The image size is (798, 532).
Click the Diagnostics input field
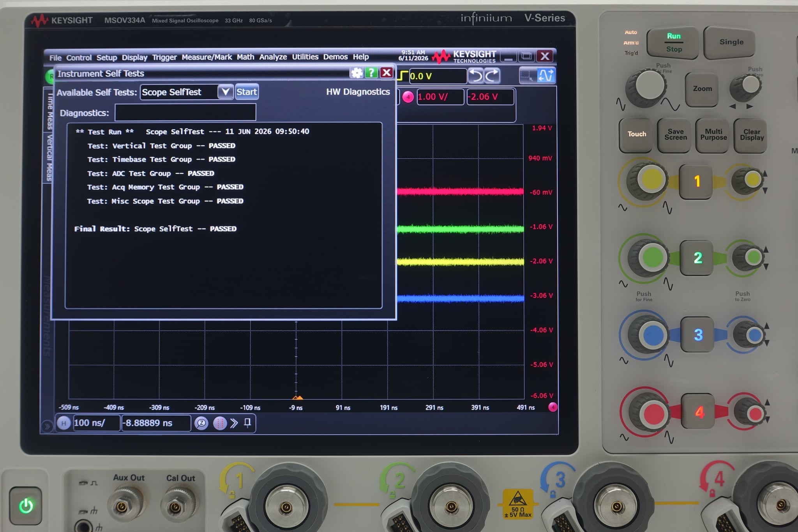[x=185, y=113]
